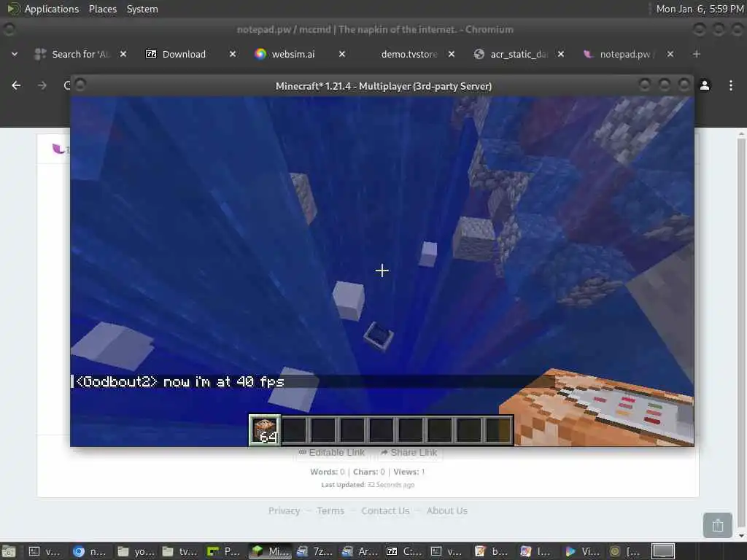This screenshot has width=747, height=560.
Task: Switch to the first 'v...' taskbar window
Action: (x=44, y=551)
